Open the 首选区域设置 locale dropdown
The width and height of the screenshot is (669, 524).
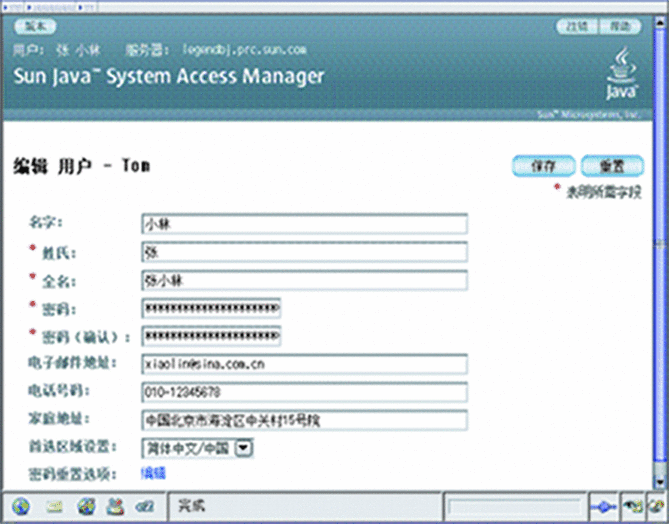(197, 448)
